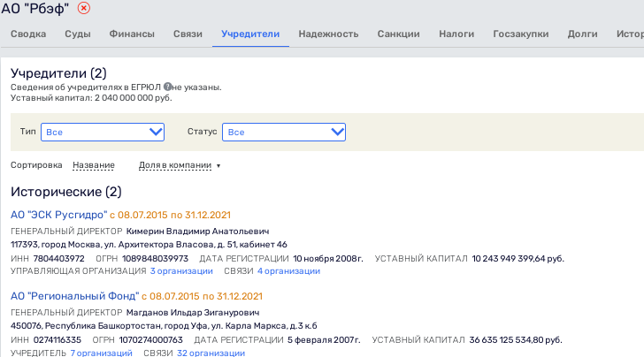The height and width of the screenshot is (357, 644).
Task: Click director name Кимерин Владимир Анатольевич
Action: coord(197,232)
